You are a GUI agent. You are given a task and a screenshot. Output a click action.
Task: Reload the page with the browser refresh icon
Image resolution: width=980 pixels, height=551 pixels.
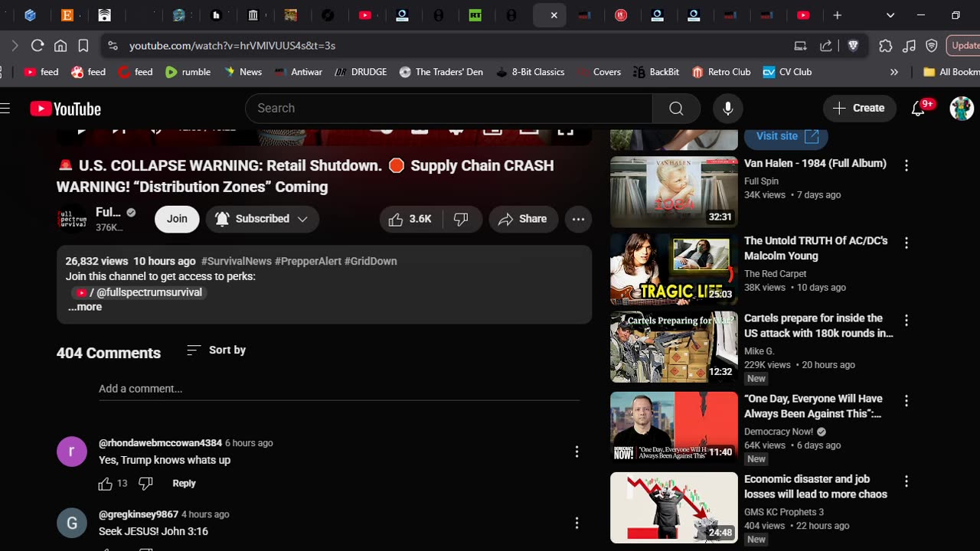tap(38, 46)
